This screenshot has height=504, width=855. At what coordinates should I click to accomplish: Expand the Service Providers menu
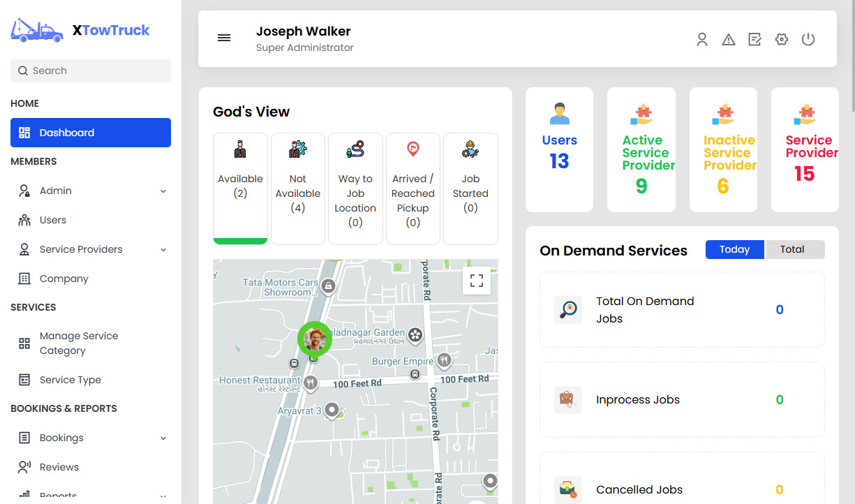(82, 249)
